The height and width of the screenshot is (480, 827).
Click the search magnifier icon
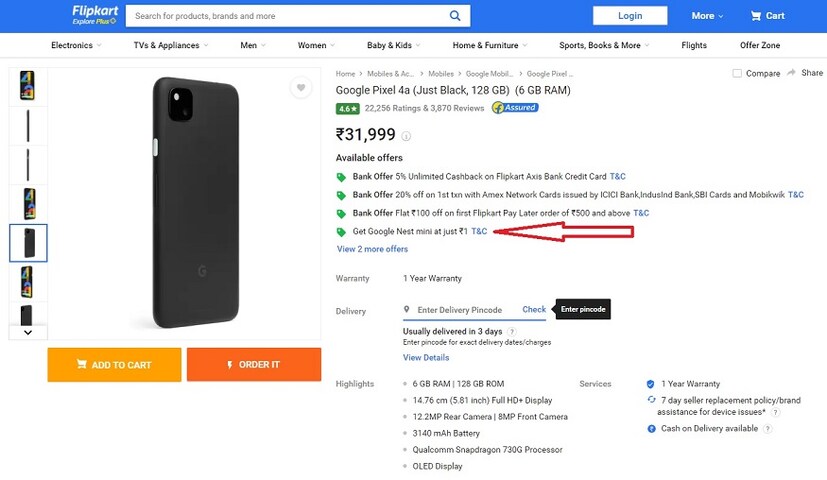click(455, 16)
